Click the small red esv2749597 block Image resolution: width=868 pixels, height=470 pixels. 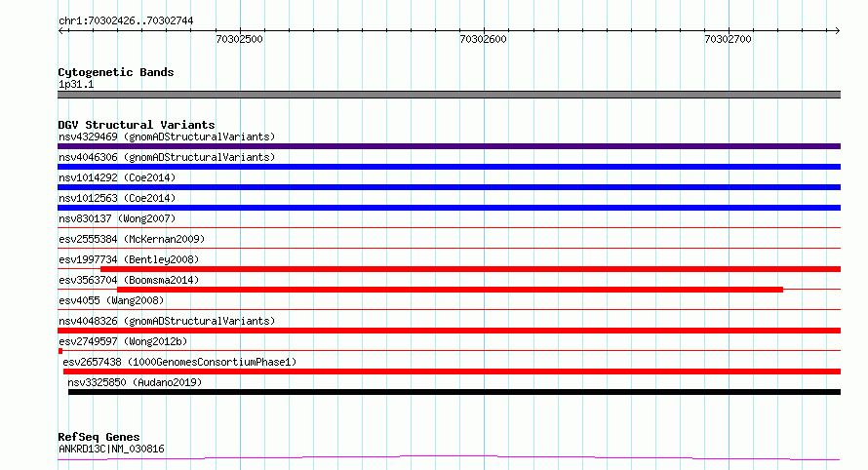60,351
